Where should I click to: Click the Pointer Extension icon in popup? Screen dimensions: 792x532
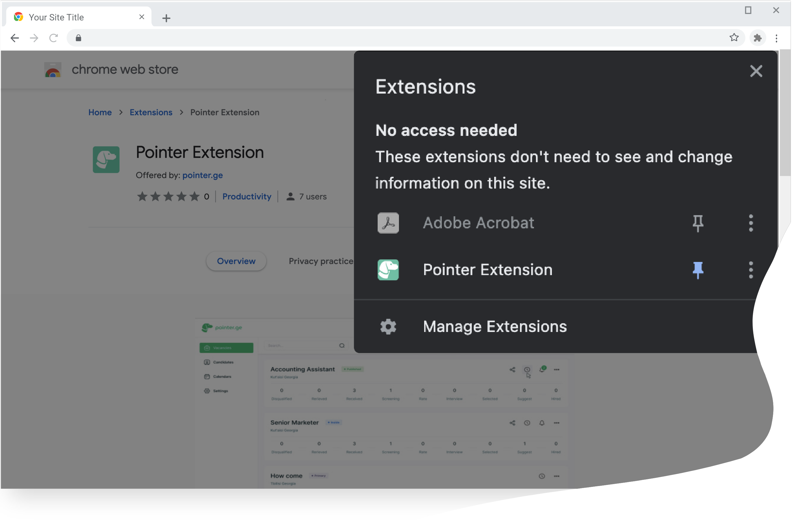(389, 270)
